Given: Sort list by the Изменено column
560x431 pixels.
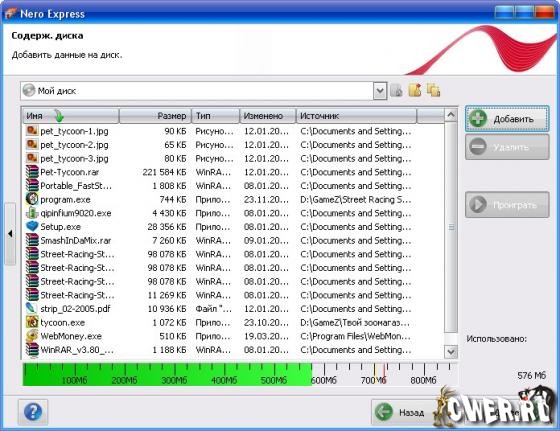Looking at the screenshot, I should point(268,116).
